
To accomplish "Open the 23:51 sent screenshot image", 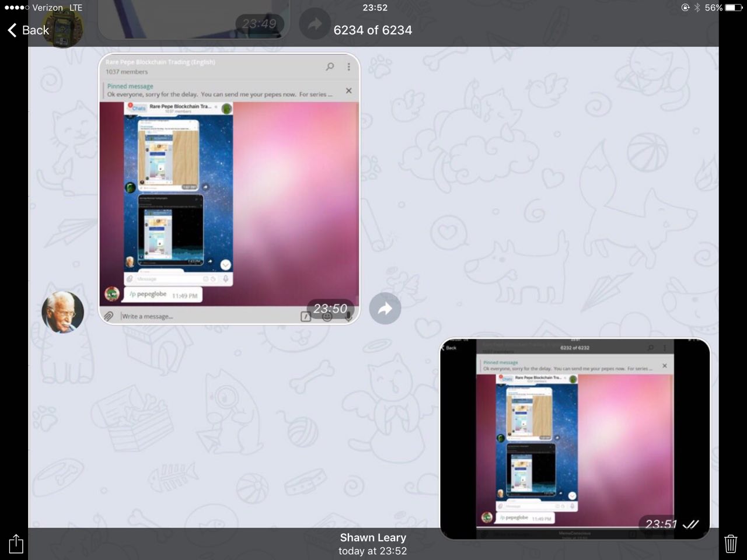I will click(575, 439).
